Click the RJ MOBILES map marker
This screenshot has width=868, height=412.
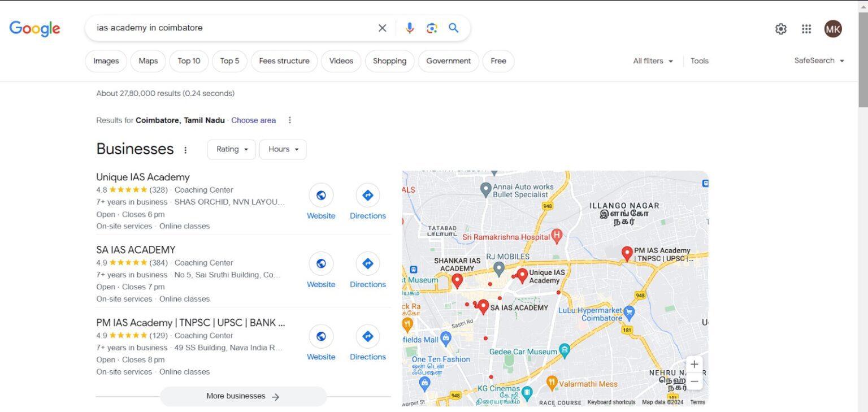tap(499, 268)
